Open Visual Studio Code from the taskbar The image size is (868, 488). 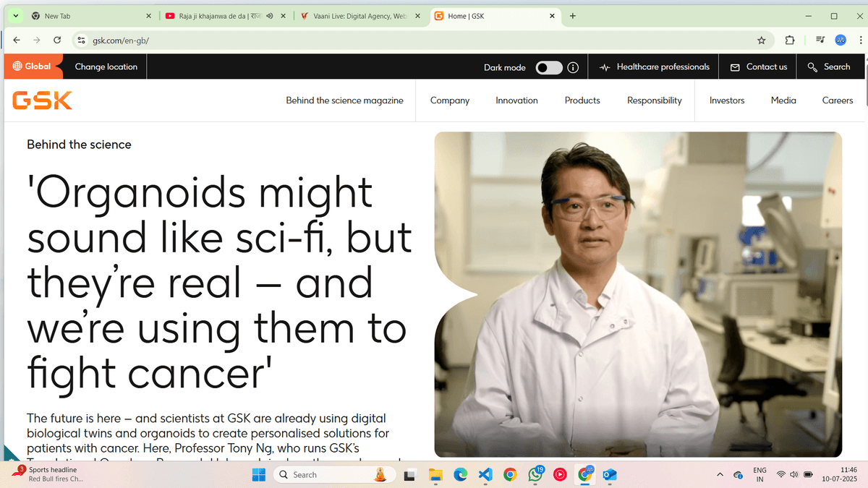[485, 474]
